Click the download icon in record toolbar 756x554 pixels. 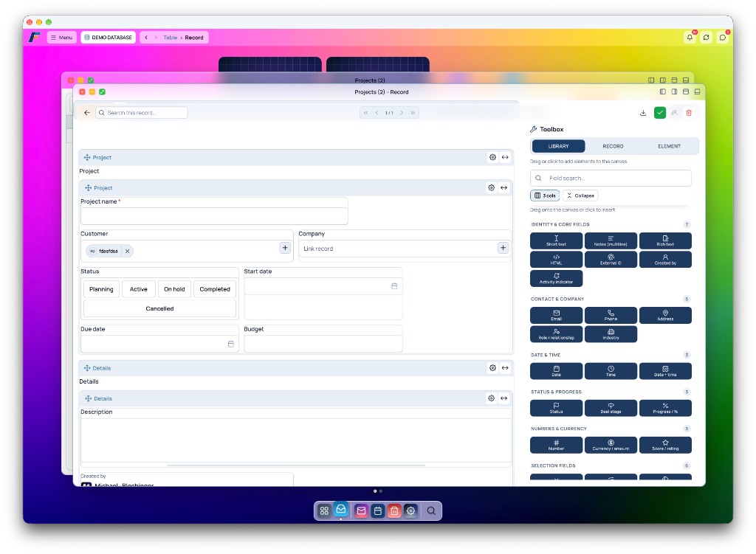643,113
